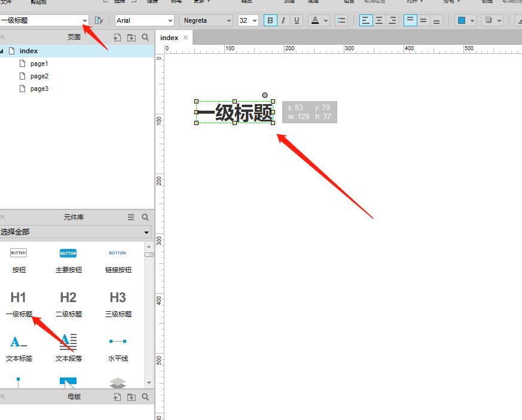
Task: Open the 元件库 panel menu icon
Action: pyautogui.click(x=131, y=217)
